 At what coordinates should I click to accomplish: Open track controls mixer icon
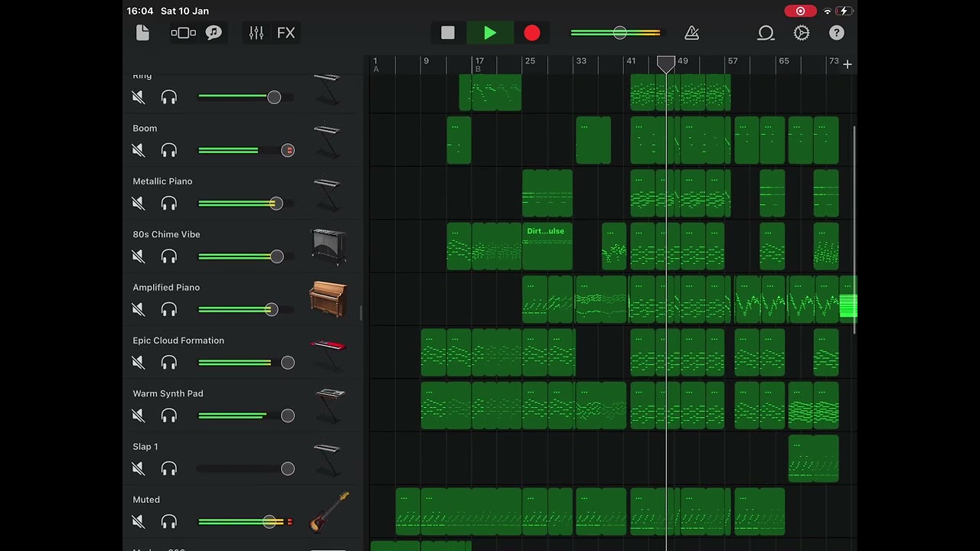(256, 33)
